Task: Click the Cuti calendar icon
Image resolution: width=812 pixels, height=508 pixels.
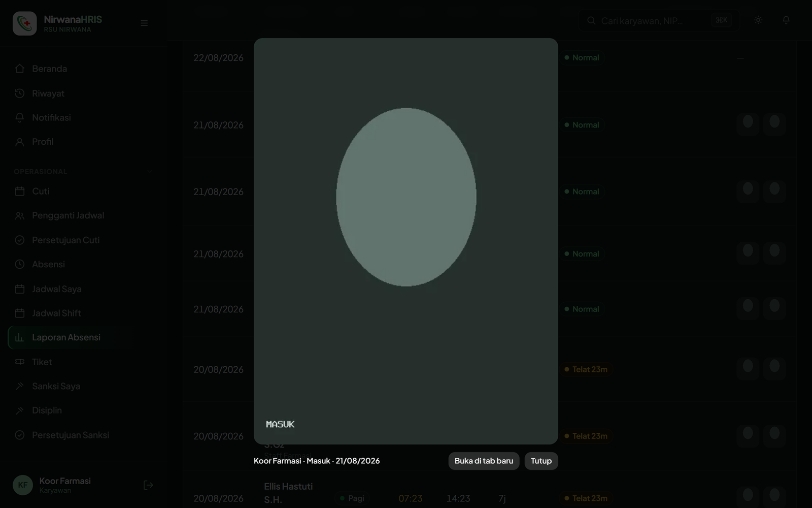Action: [x=20, y=191]
